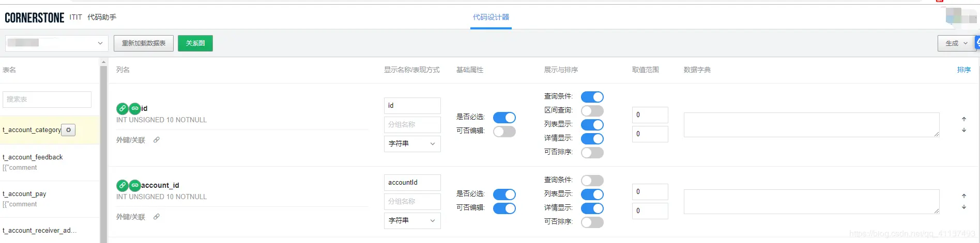Open the database selector dropdown in toolbar
This screenshot has width=980, height=243.
pos(56,43)
